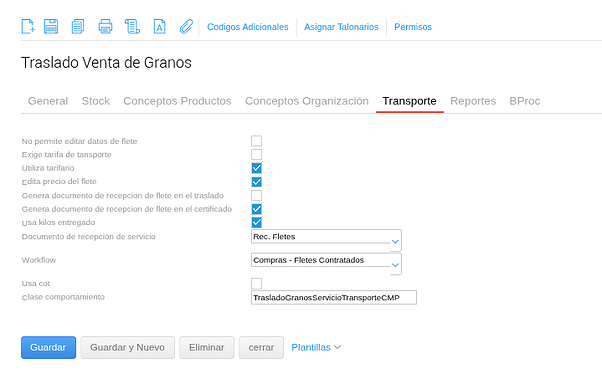Click the scroll list icon

(x=132, y=26)
